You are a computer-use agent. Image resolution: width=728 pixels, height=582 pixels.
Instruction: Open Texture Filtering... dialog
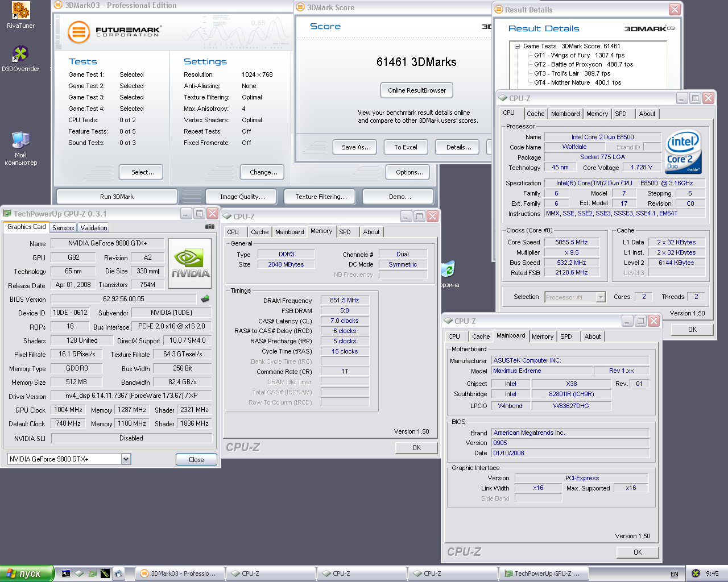[x=321, y=197]
